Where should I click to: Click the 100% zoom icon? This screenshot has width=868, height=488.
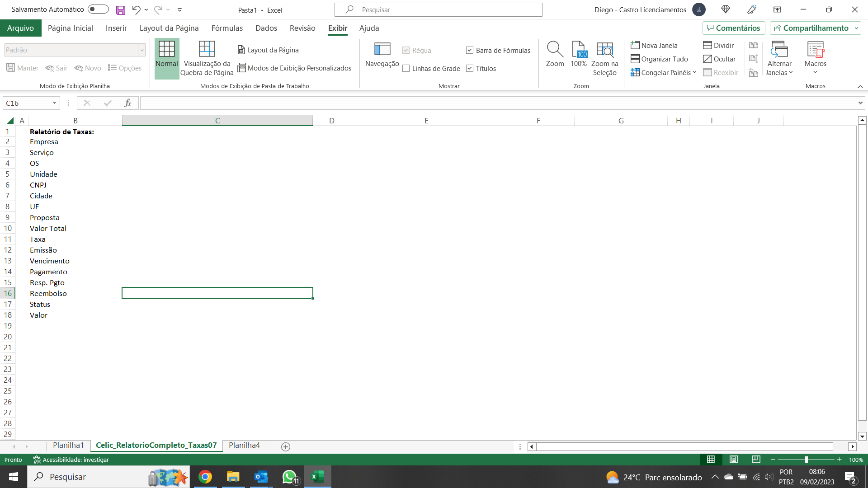tap(579, 49)
